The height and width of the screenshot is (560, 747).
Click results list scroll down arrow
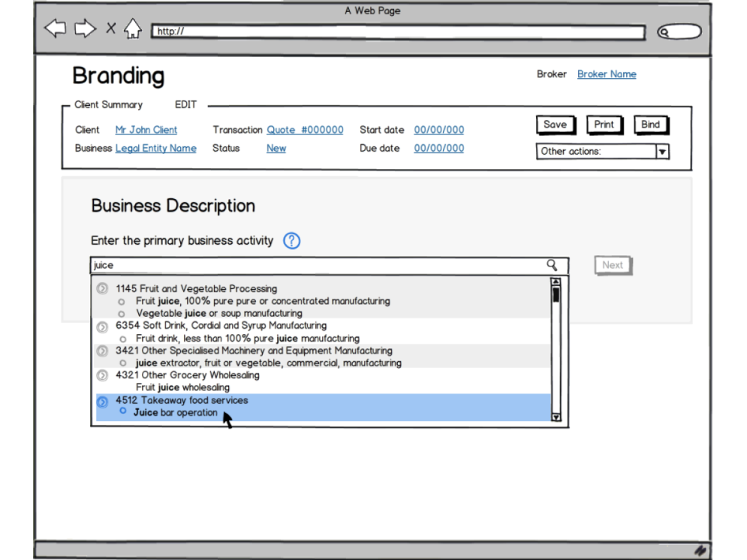(556, 417)
